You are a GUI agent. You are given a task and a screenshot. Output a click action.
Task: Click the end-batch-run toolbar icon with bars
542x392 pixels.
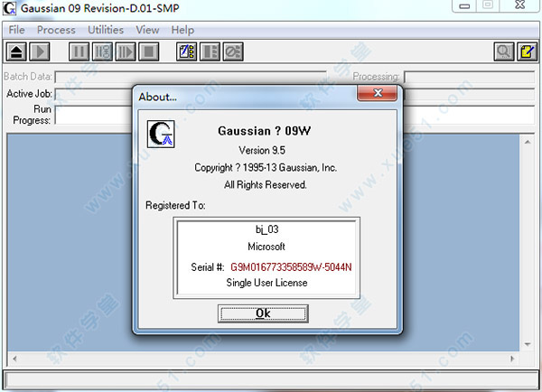[x=210, y=51]
